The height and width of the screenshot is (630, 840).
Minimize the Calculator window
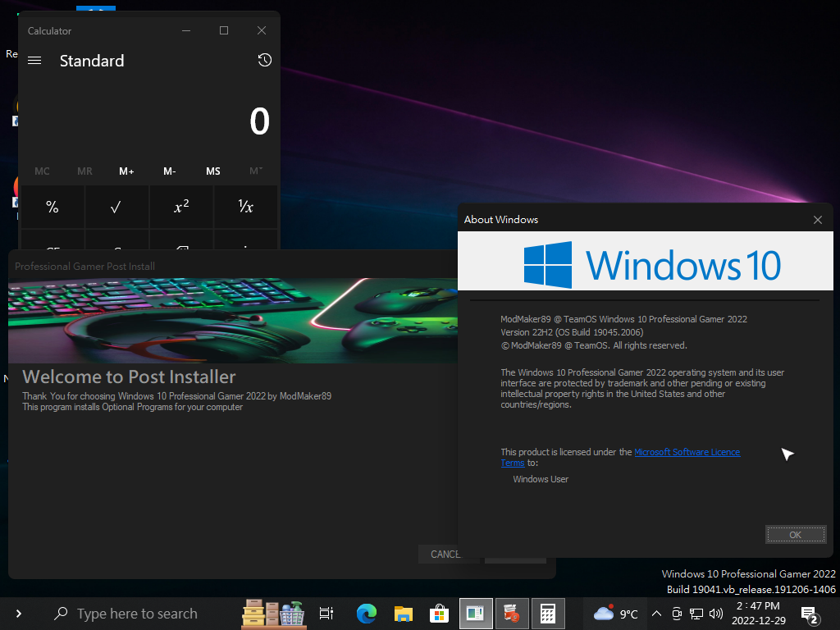pos(186,30)
